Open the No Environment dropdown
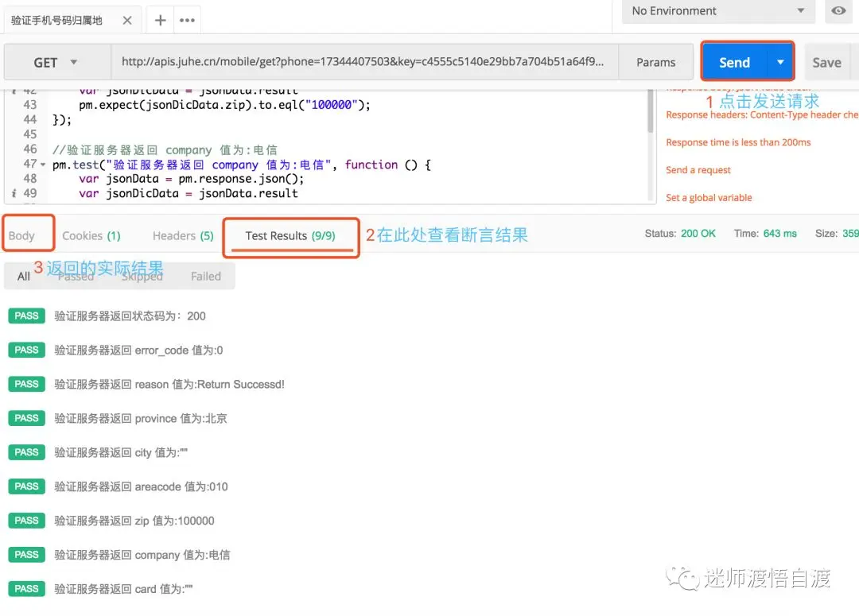This screenshot has width=859, height=616. click(x=718, y=11)
